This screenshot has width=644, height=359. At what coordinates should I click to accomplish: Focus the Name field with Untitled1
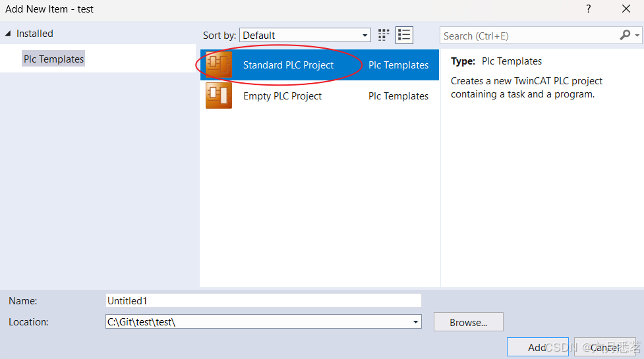(263, 301)
